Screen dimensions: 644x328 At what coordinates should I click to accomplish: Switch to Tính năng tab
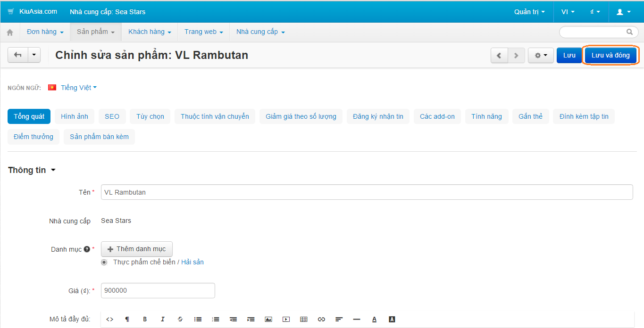coord(486,116)
